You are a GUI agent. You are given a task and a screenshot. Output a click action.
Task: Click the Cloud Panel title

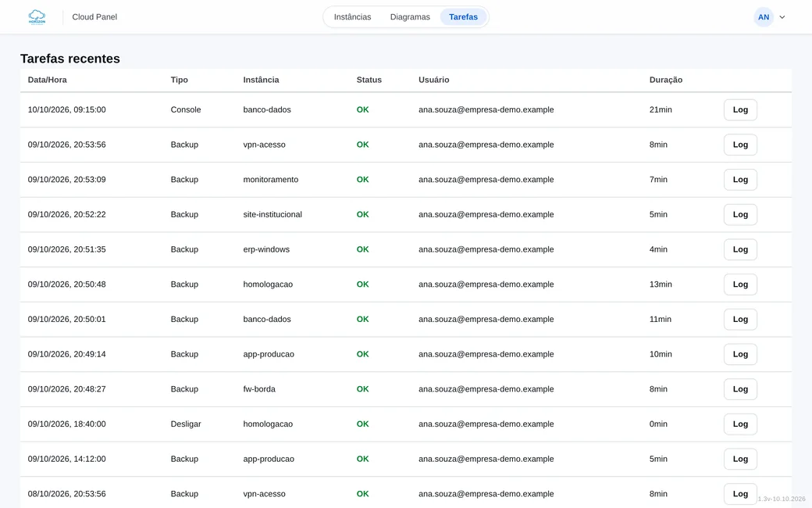94,17
